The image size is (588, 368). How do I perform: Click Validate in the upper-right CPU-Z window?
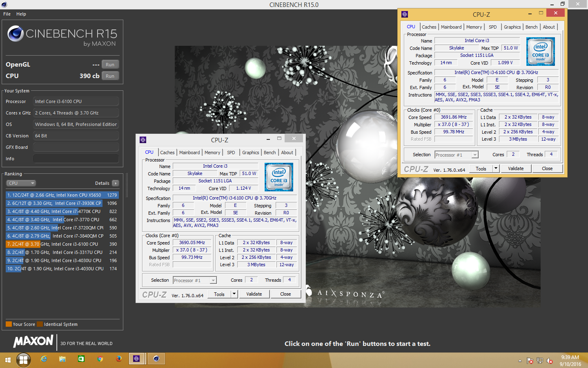pyautogui.click(x=516, y=168)
